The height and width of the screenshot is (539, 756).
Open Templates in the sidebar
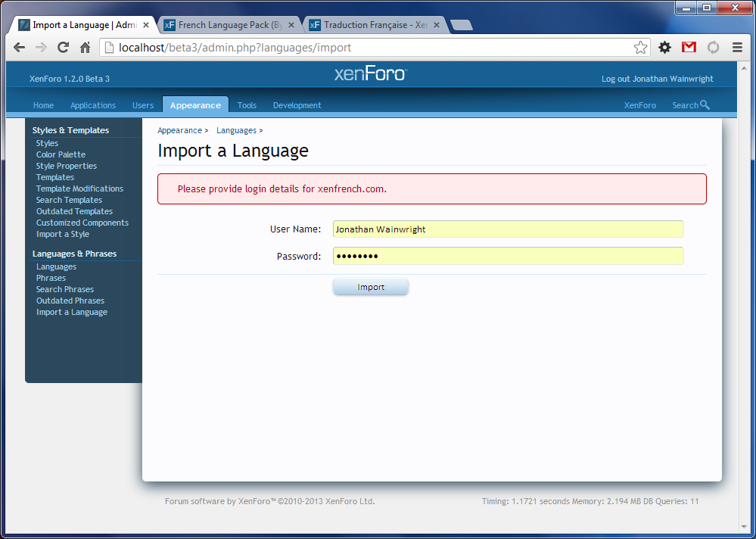pyautogui.click(x=55, y=177)
